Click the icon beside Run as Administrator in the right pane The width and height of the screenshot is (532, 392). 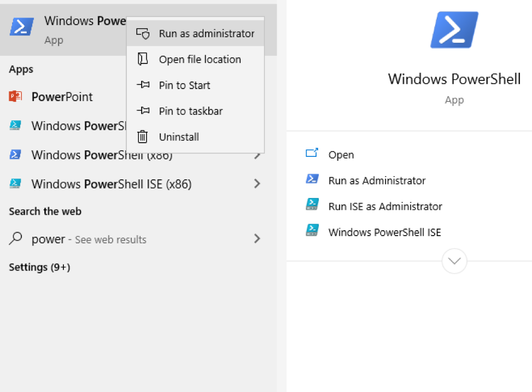[312, 179]
